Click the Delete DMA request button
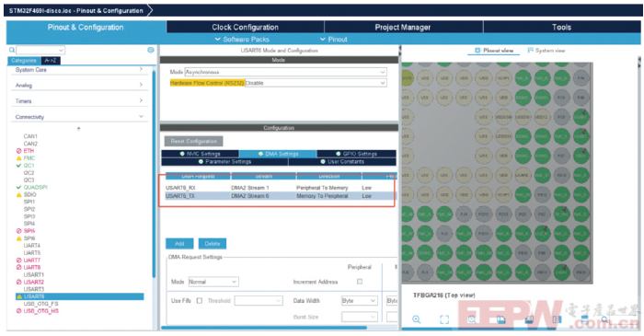 click(x=213, y=244)
